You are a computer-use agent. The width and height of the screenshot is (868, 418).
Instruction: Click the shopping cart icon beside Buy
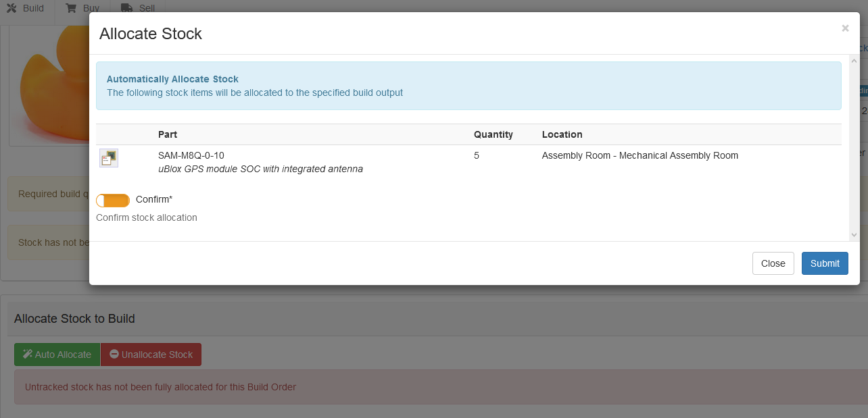point(71,8)
